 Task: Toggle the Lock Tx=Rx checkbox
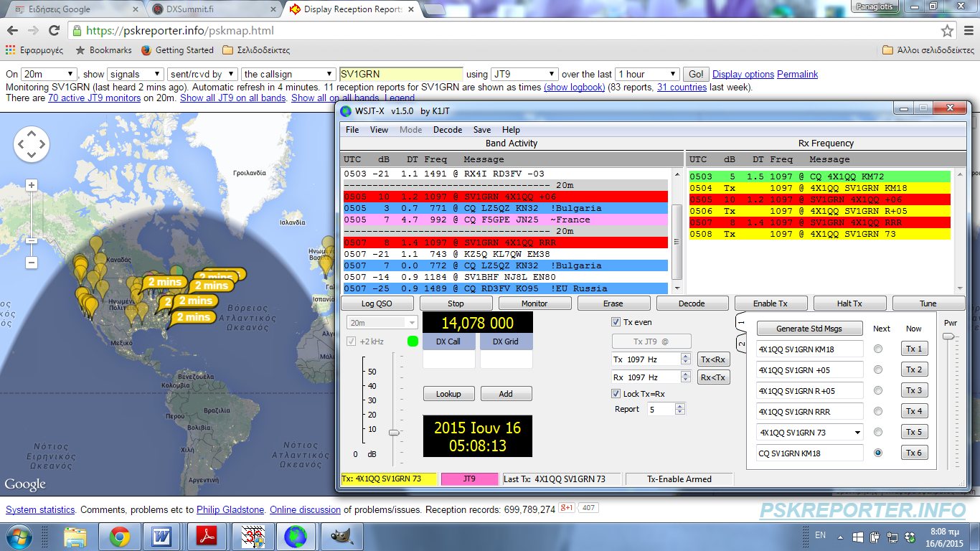(x=616, y=393)
